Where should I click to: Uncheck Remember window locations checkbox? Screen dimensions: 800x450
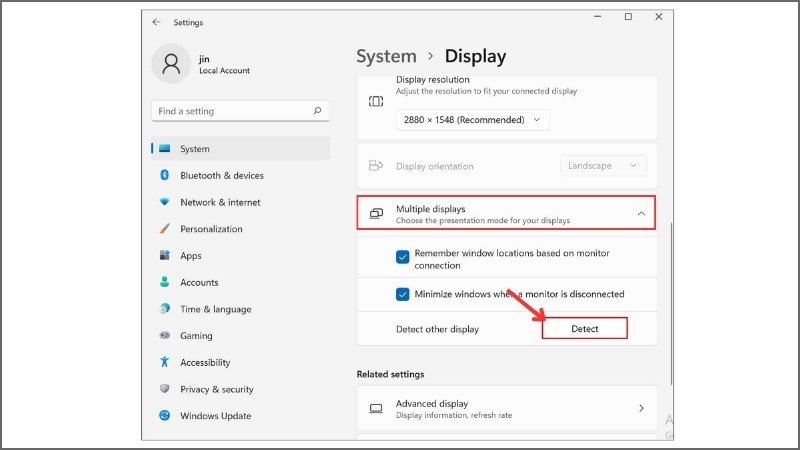[x=402, y=257]
